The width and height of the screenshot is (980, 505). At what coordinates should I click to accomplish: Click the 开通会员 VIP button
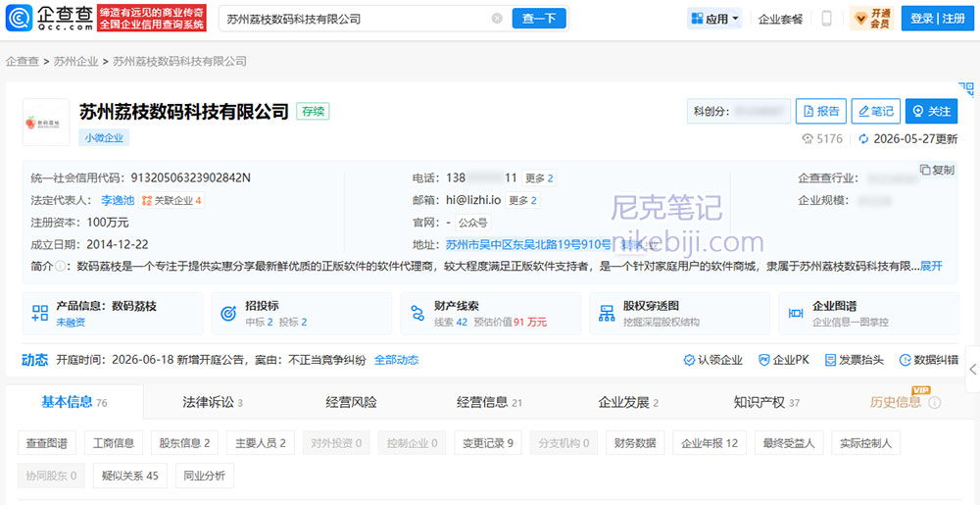click(x=871, y=19)
